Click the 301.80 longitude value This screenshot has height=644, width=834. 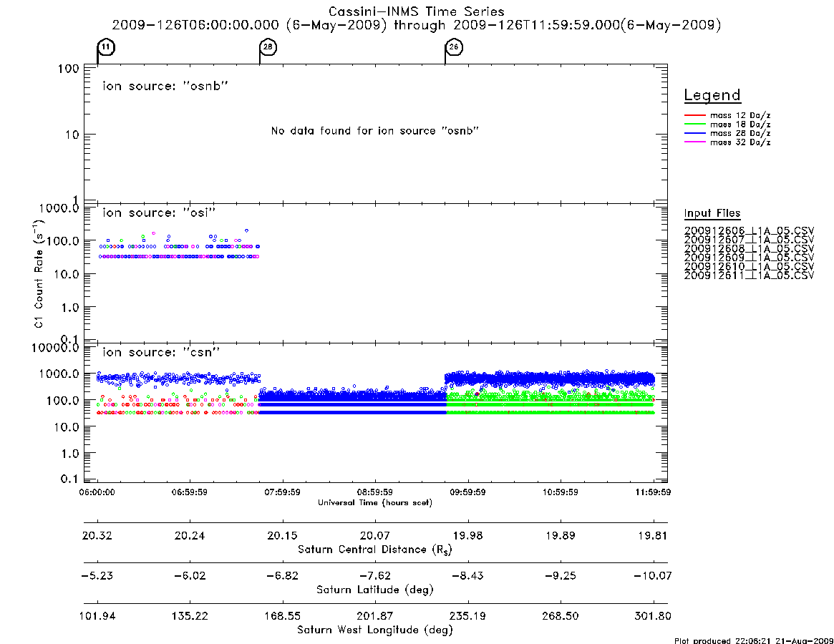click(653, 616)
